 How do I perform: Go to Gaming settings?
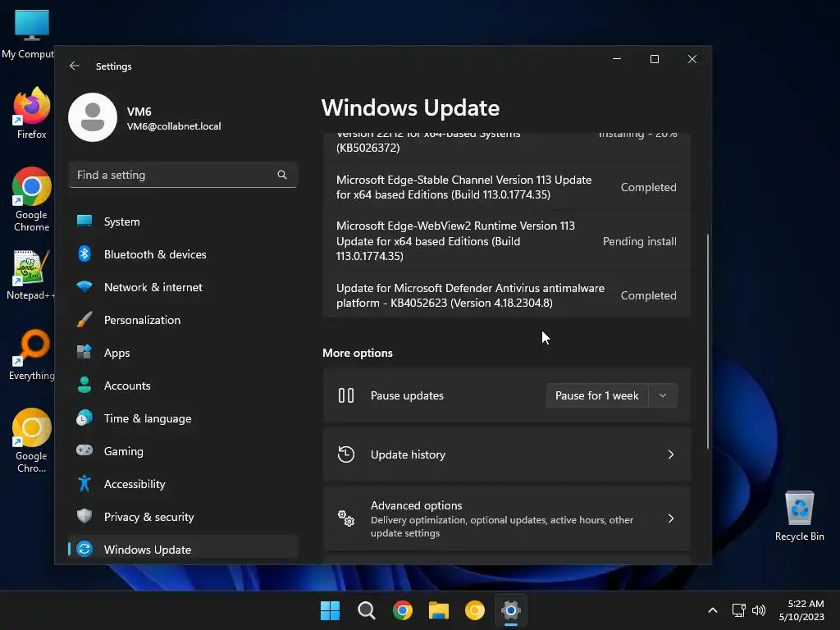coord(183,451)
